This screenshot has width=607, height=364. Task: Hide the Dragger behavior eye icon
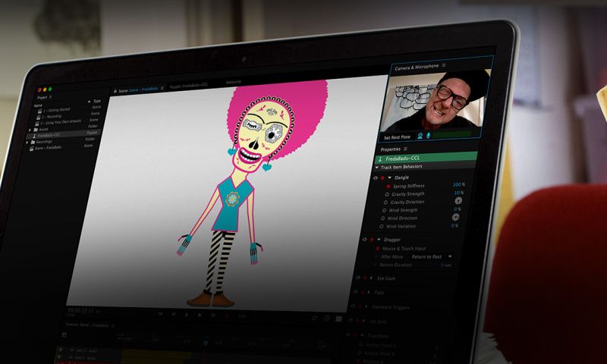pos(364,240)
